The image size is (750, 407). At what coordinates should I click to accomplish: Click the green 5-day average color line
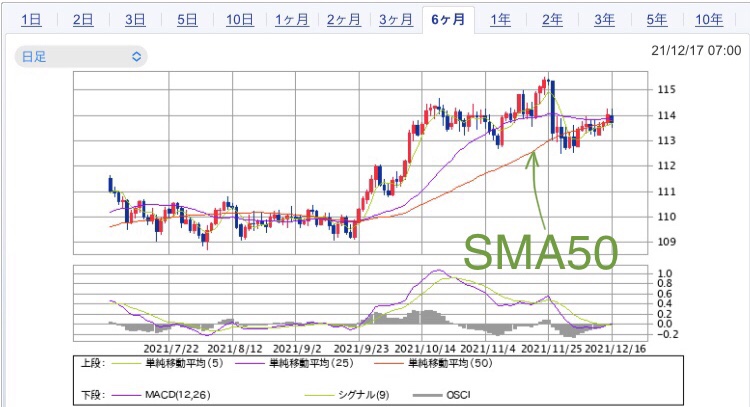127,364
